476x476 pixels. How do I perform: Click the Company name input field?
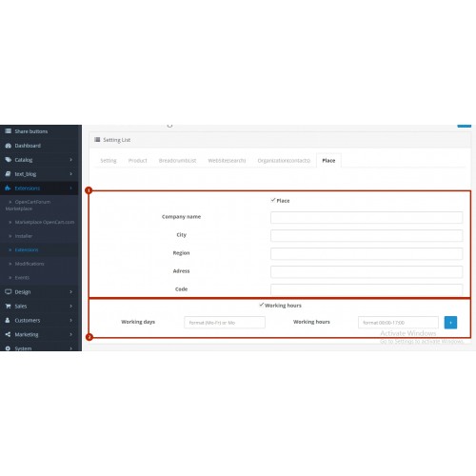(367, 218)
